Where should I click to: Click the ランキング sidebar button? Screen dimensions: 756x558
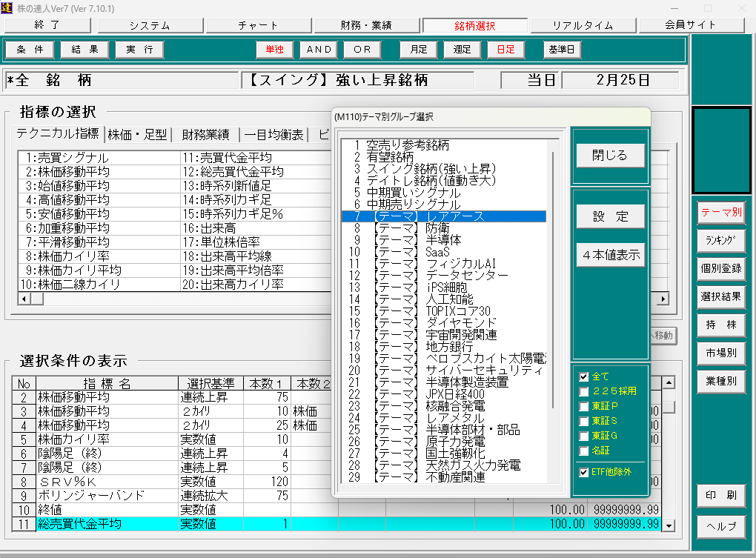720,240
